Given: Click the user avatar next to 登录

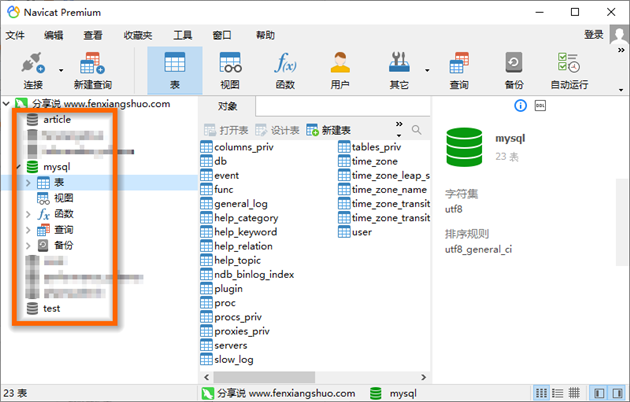Looking at the screenshot, I should pyautogui.click(x=619, y=35).
